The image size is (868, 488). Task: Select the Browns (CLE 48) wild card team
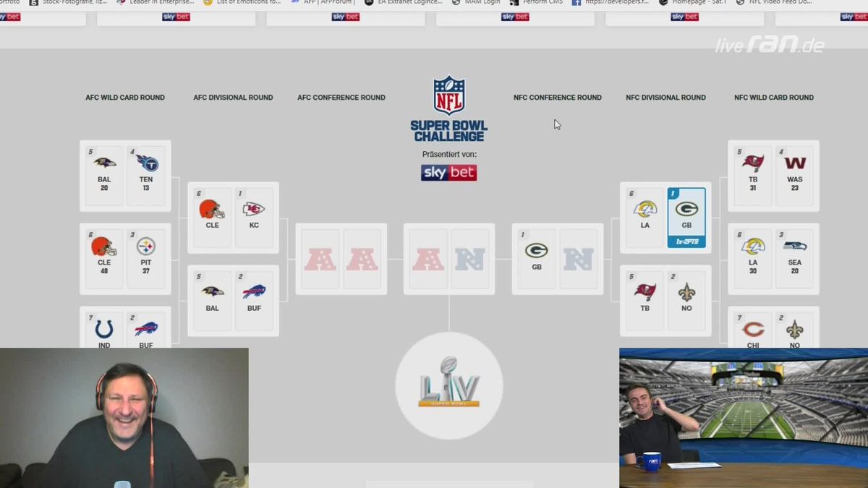[x=104, y=259]
